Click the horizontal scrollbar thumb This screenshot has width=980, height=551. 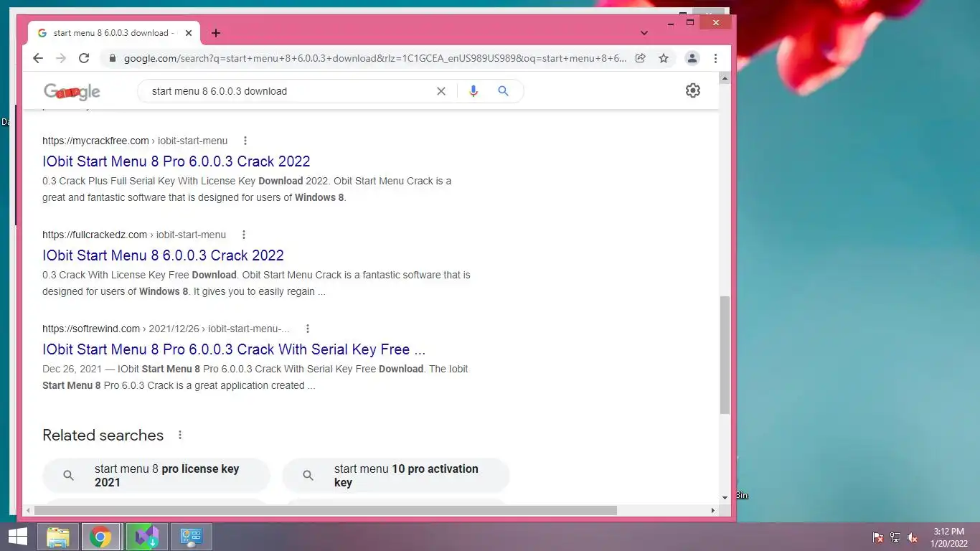coord(326,511)
